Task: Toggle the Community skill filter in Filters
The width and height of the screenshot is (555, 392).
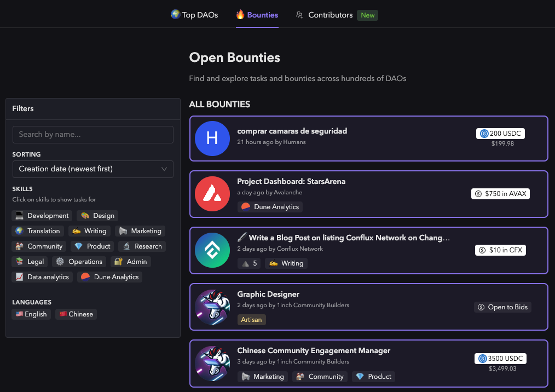Action: click(39, 246)
